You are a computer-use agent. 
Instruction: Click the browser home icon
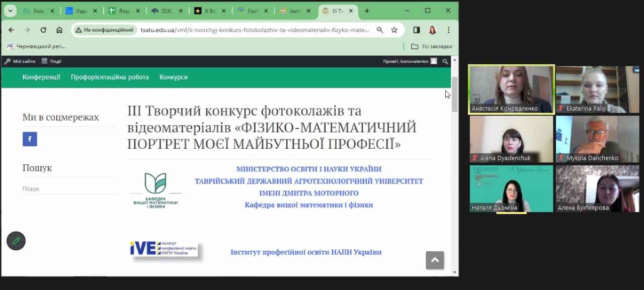pos(59,30)
